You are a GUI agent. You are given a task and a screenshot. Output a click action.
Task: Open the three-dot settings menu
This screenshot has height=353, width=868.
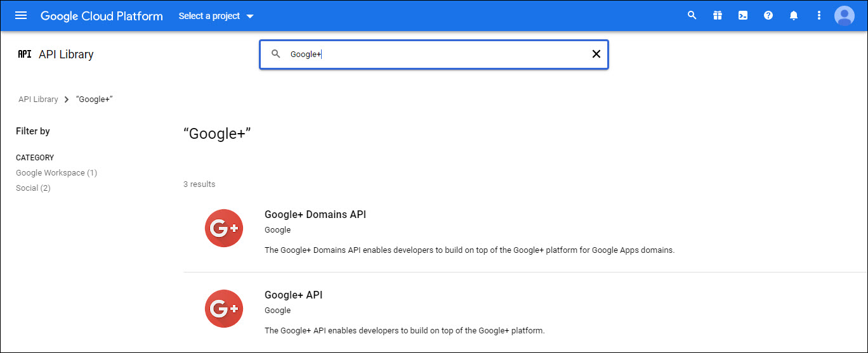coord(819,16)
